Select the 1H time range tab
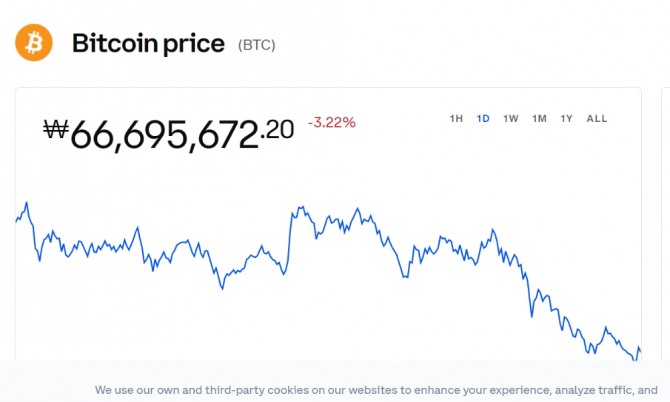The height and width of the screenshot is (402, 670). 456,119
